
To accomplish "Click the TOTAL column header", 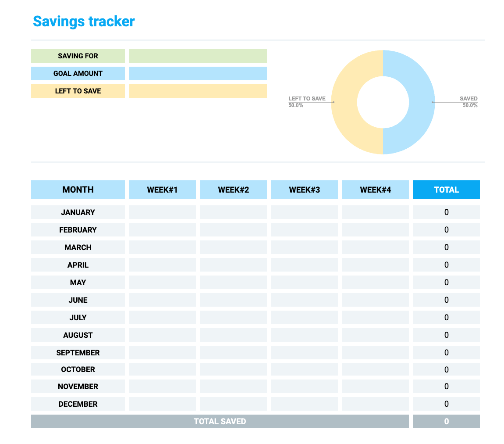I will click(x=447, y=190).
